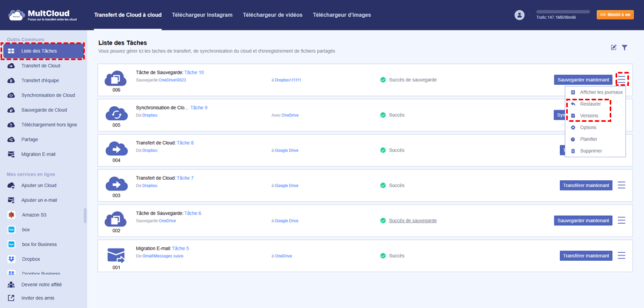Viewport: 644px width, 308px height.
Task: Open the Tâche 9 link
Action: point(199,108)
